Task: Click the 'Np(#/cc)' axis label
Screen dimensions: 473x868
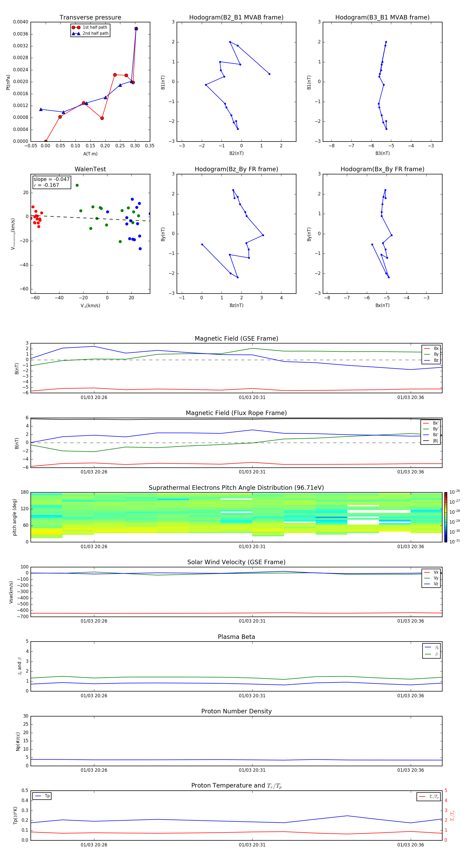Action: pyautogui.click(x=18, y=741)
